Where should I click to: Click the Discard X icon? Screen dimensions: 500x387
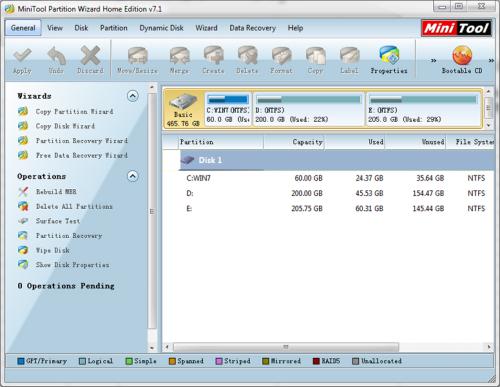coord(90,55)
